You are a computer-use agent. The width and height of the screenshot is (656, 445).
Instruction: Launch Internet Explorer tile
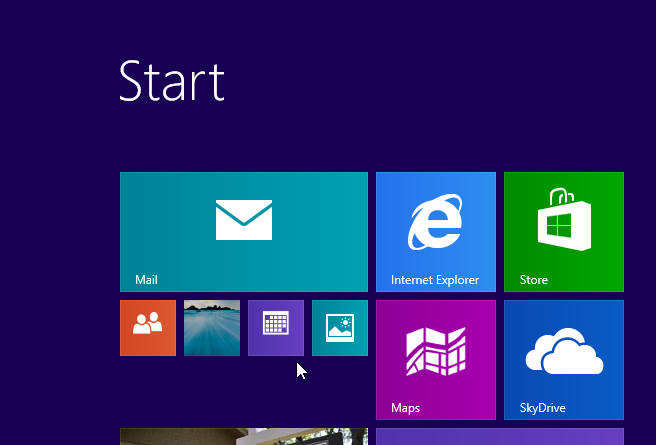click(x=436, y=232)
